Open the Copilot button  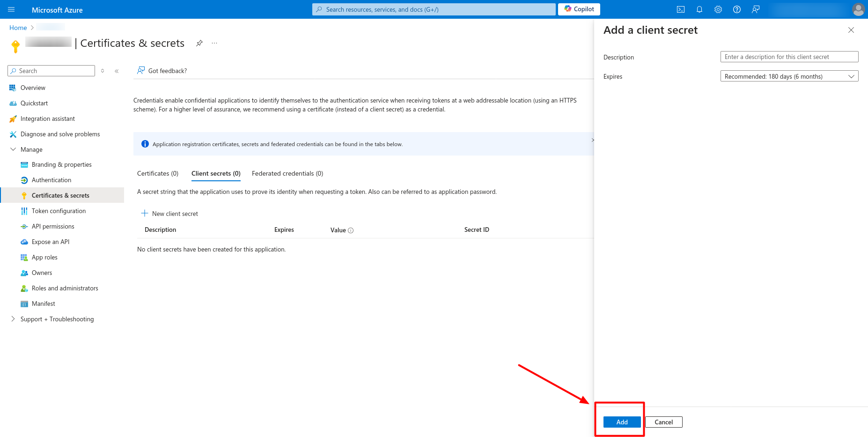[579, 9]
